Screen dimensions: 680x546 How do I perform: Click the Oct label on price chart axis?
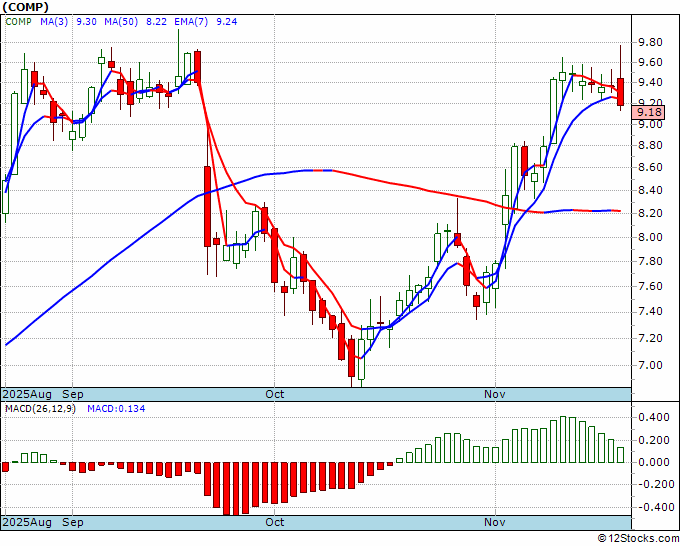275,394
